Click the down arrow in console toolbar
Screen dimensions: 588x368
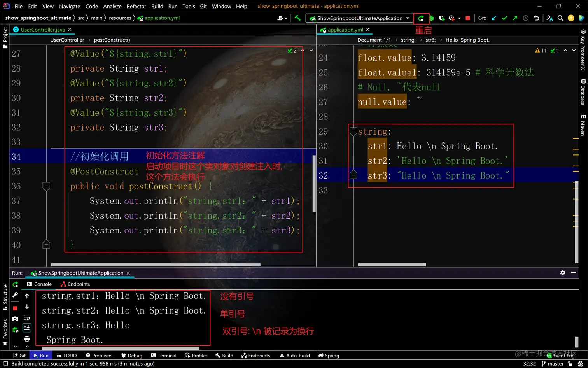click(x=27, y=307)
